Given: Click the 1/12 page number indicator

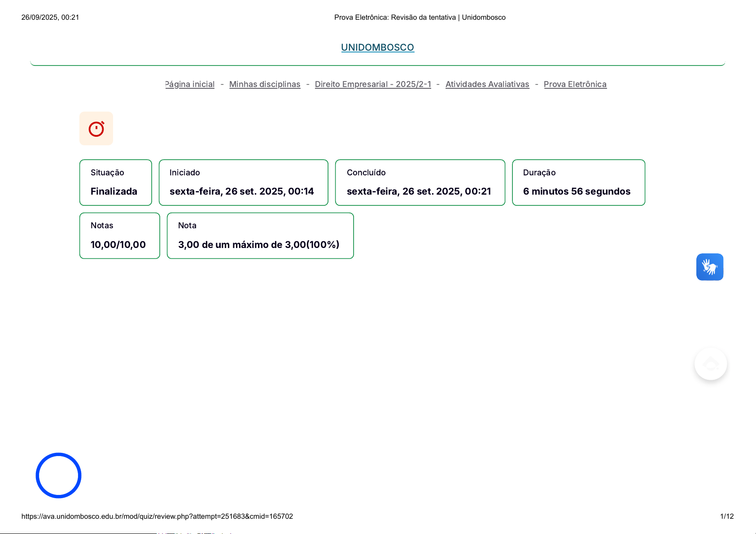Looking at the screenshot, I should pyautogui.click(x=726, y=517).
